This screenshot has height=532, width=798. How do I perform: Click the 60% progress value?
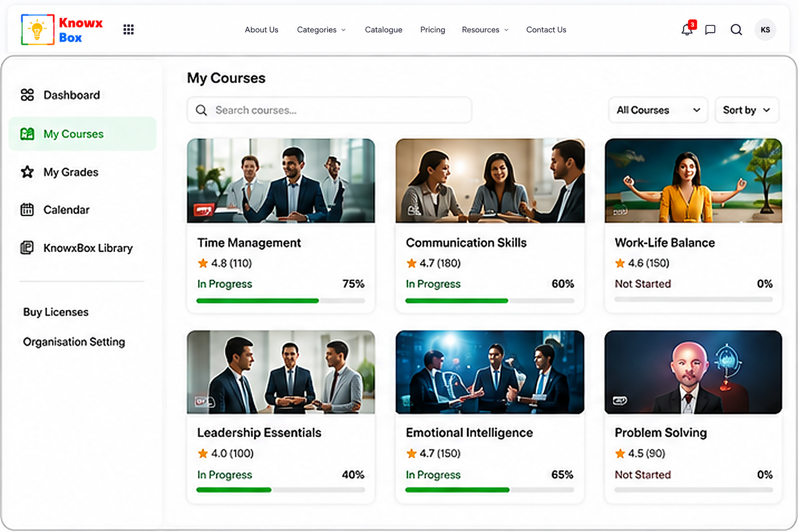563,284
